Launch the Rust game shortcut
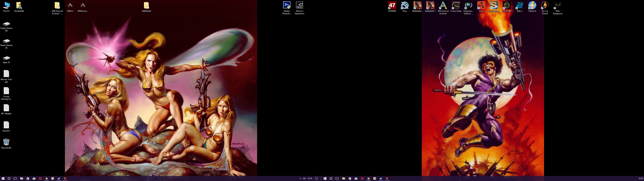644x181 pixels. pos(481,7)
